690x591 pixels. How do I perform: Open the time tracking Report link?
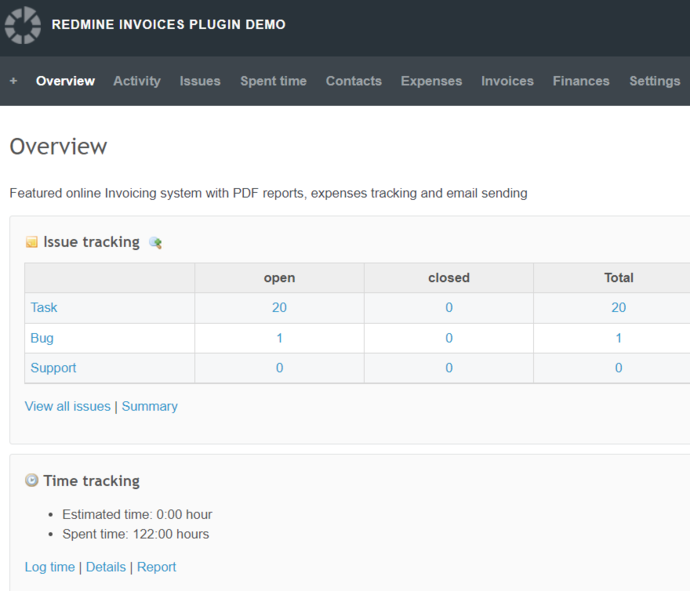coord(156,567)
